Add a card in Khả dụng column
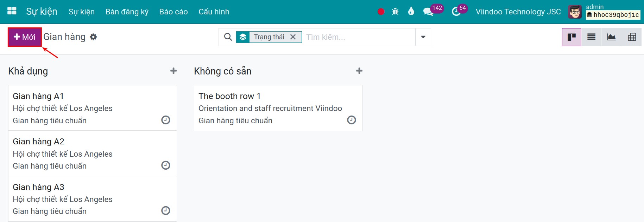Viewport: 644px width, 222px height. (x=173, y=71)
